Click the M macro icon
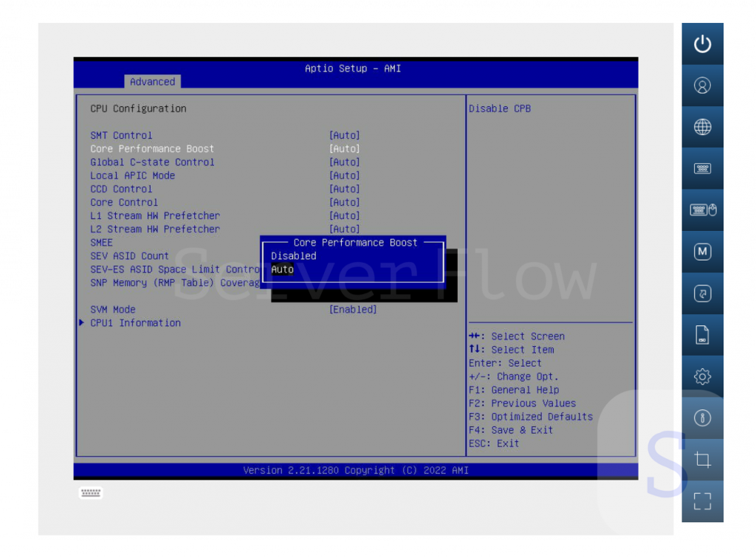The height and width of the screenshot is (557, 756). pyautogui.click(x=702, y=252)
